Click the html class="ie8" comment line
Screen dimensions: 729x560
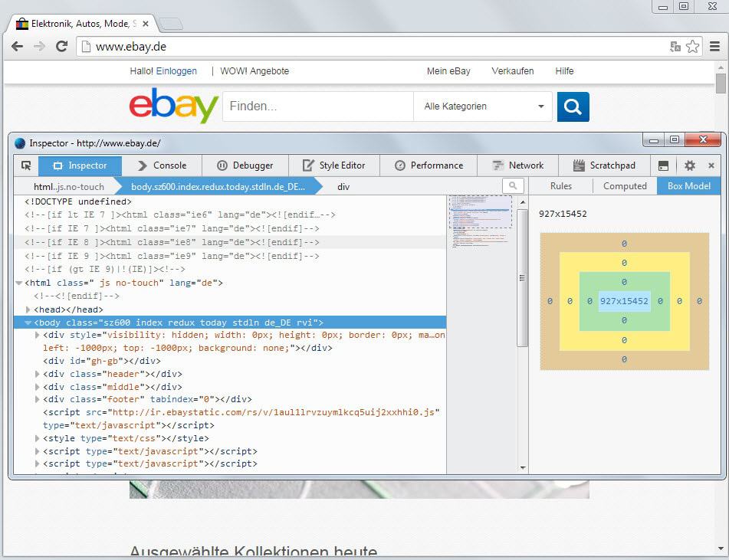[x=172, y=242]
